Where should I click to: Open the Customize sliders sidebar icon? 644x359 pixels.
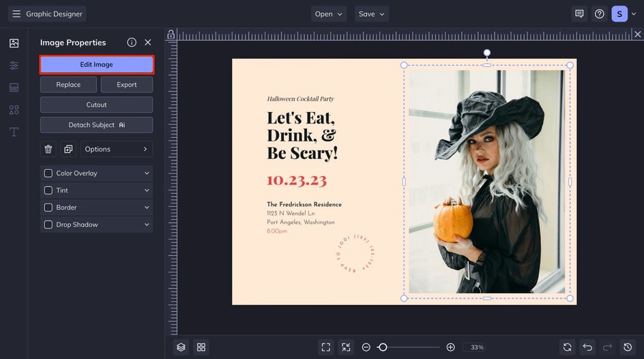click(x=14, y=66)
